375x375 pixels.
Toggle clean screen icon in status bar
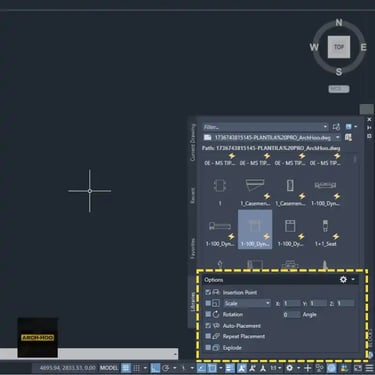click(358, 368)
